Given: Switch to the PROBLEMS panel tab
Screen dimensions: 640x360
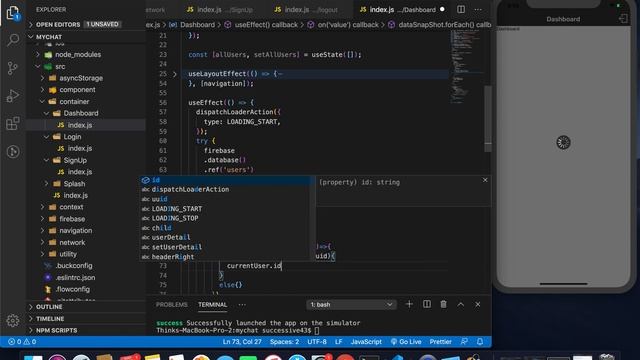Looking at the screenshot, I should [x=171, y=304].
